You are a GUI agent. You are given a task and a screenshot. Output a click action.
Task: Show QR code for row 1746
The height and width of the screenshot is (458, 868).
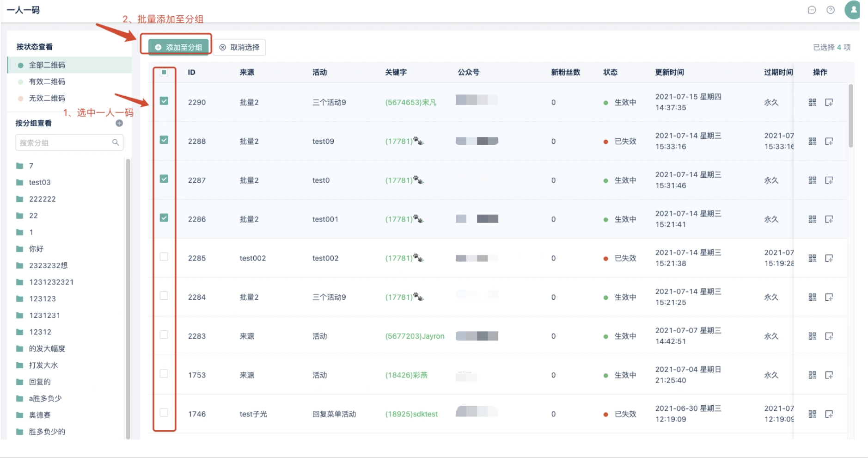[x=812, y=414]
